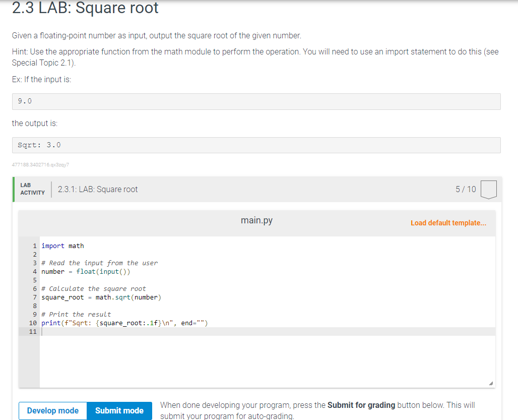Click the ID text 477188.3402716.qx3zqy7

[x=40, y=164]
